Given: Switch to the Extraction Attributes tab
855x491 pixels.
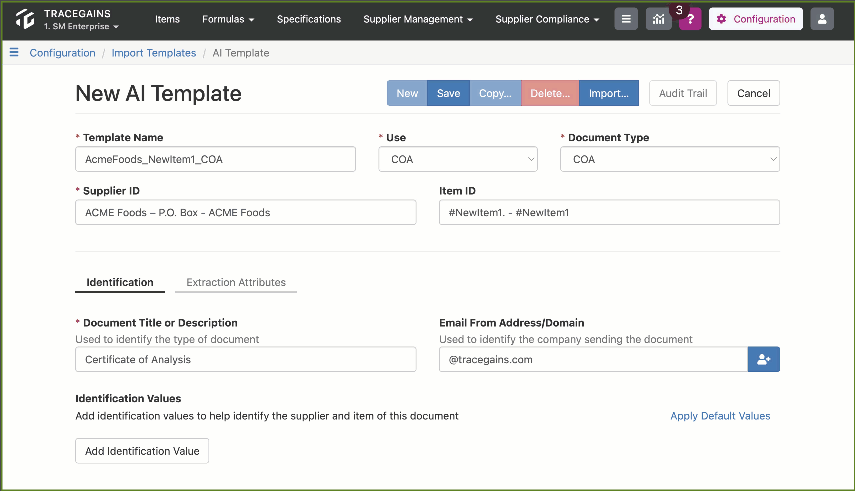Looking at the screenshot, I should coord(236,282).
